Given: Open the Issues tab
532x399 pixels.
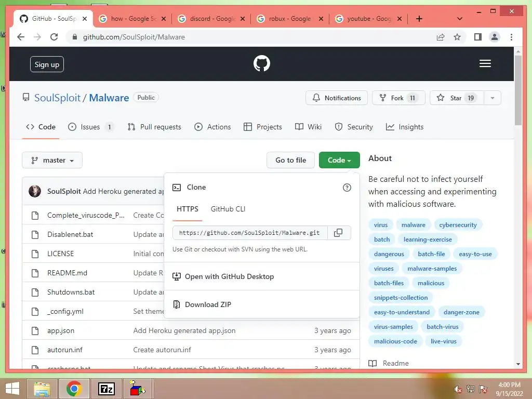Looking at the screenshot, I should (x=90, y=127).
